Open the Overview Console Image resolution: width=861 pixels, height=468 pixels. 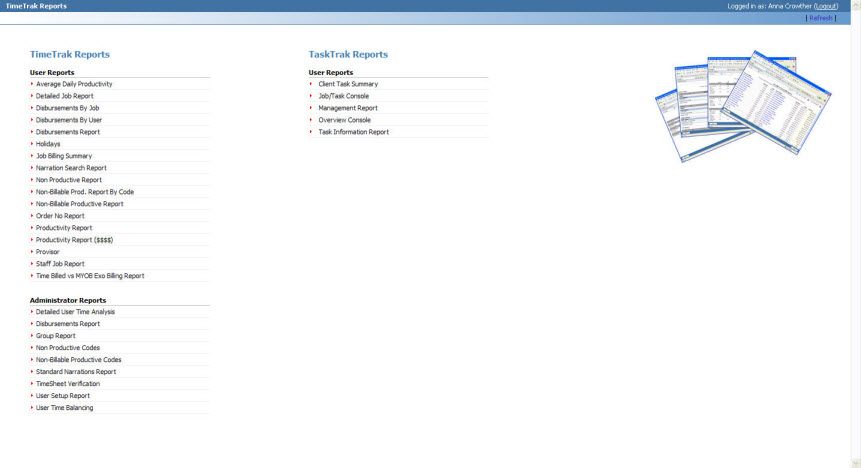(344, 120)
